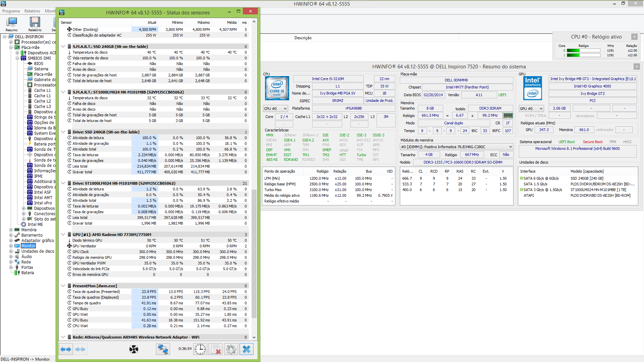Click Core 1 clock progress bar
The height and width of the screenshot is (362, 644).
(x=584, y=55)
